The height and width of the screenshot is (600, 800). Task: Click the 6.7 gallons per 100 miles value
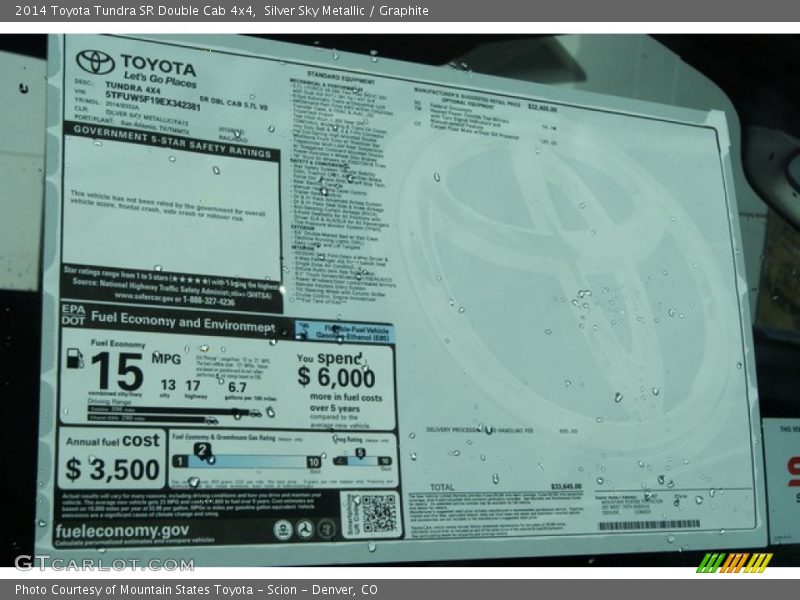pyautogui.click(x=237, y=388)
